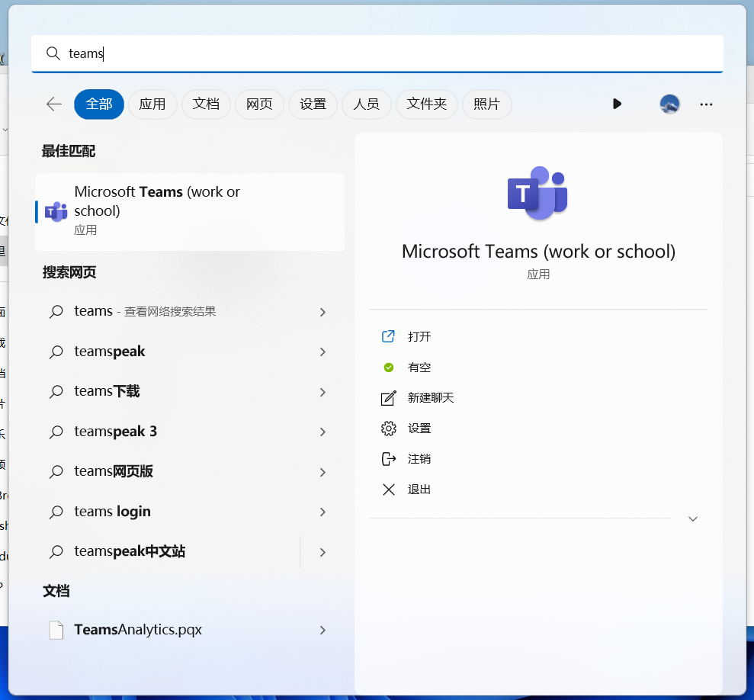
Task: Expand the teams下载 suggestion chevron
Action: tap(322, 392)
